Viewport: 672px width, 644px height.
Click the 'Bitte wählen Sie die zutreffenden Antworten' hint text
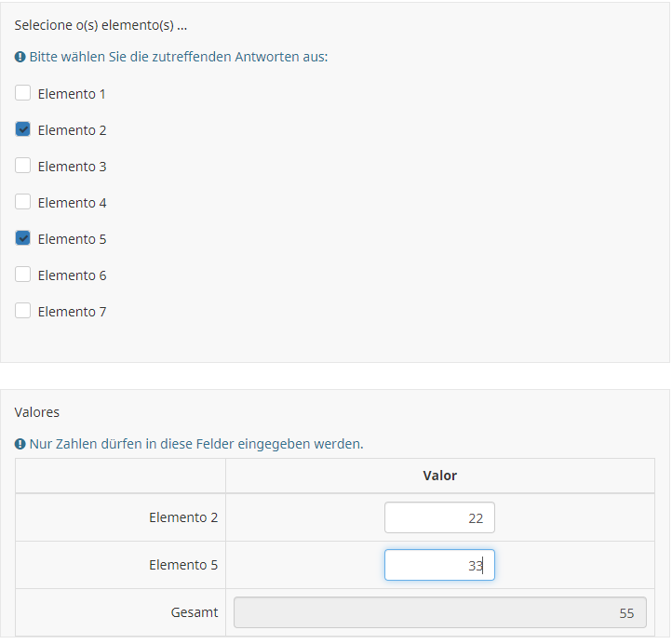click(x=179, y=57)
